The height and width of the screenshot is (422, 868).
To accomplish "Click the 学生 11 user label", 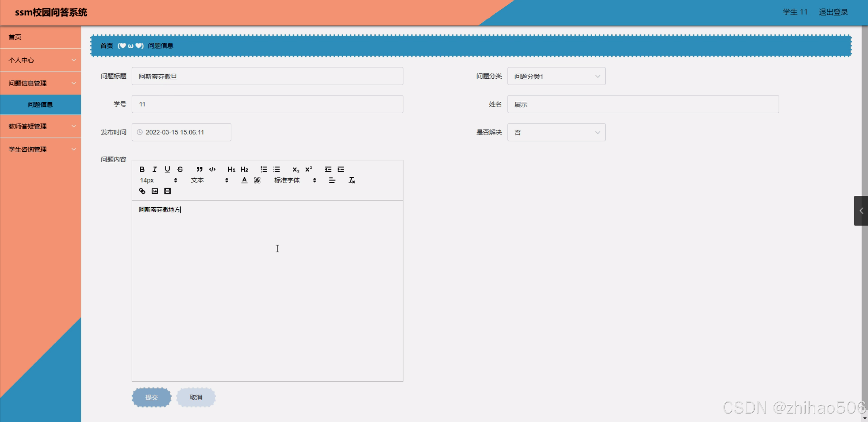I will click(x=795, y=12).
